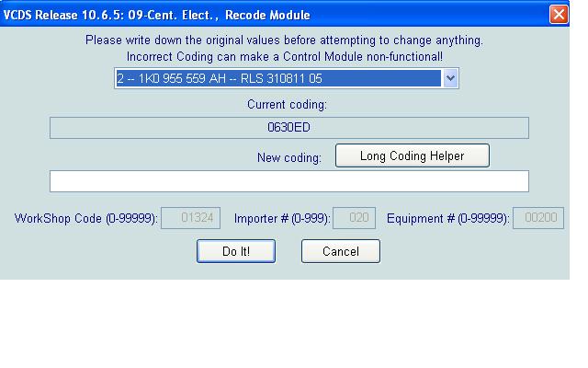588x368 pixels.
Task: Apply coding with Do It! button
Action: pos(236,251)
